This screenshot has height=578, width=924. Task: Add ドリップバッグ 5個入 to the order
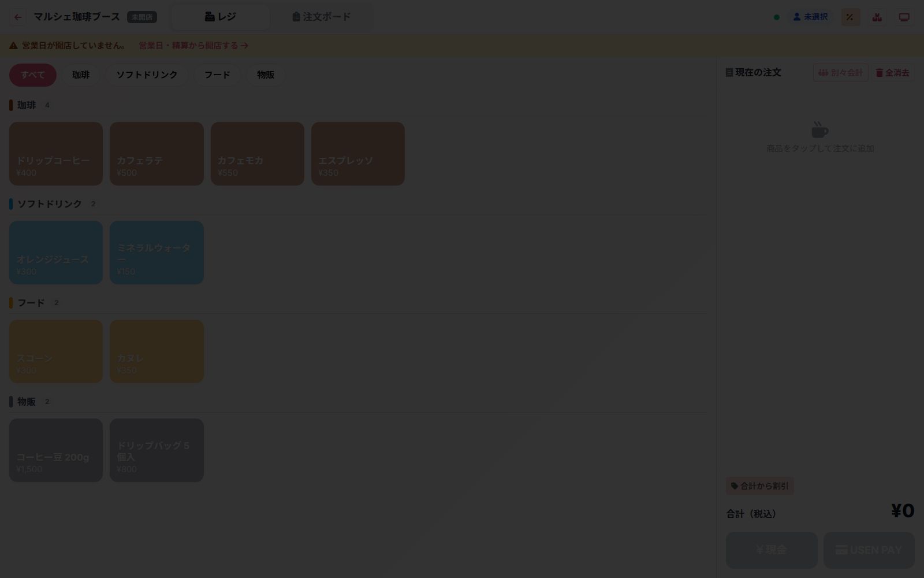157,450
